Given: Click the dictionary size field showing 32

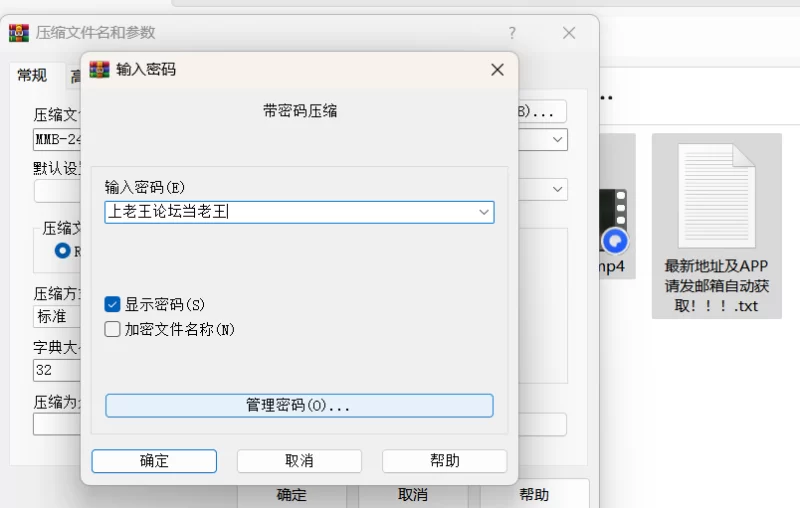Looking at the screenshot, I should (57, 370).
